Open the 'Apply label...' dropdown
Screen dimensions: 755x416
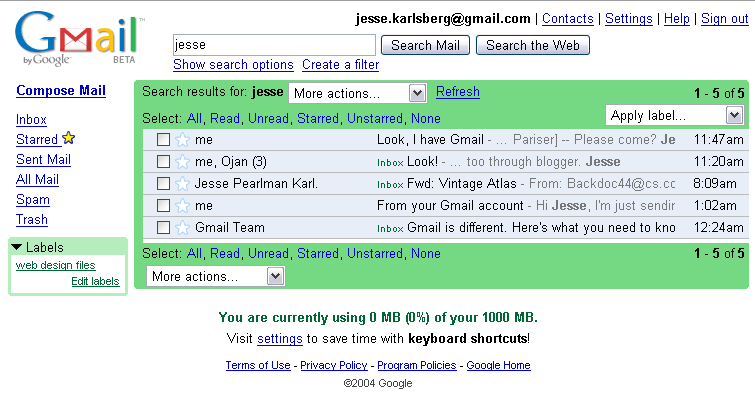click(675, 115)
